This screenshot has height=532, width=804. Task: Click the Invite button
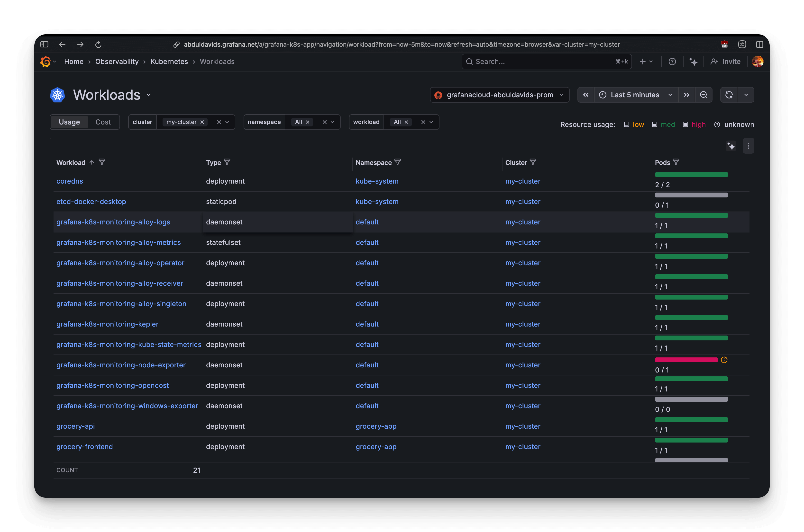[x=726, y=62]
